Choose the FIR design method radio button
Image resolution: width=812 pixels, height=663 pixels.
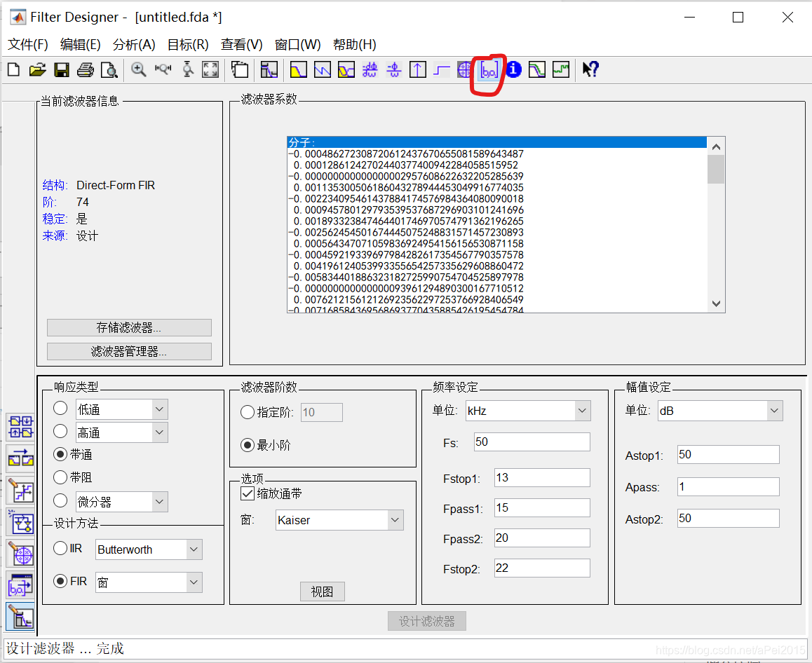[x=60, y=581]
